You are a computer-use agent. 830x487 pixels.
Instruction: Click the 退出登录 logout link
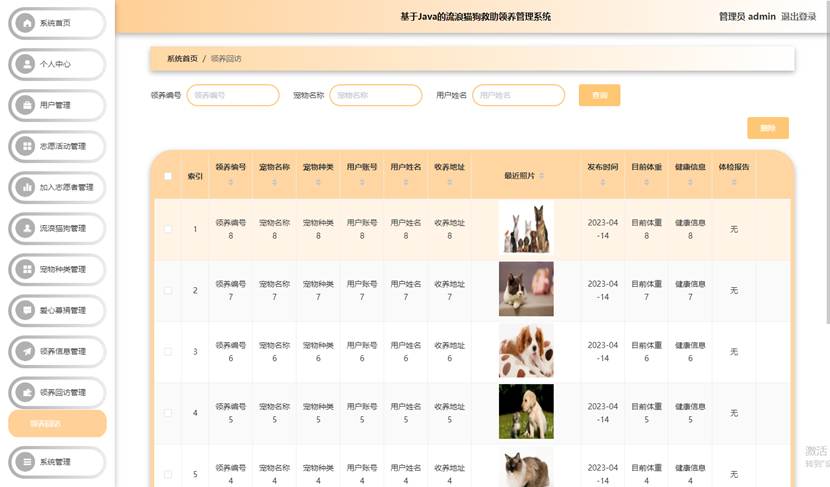click(x=798, y=17)
